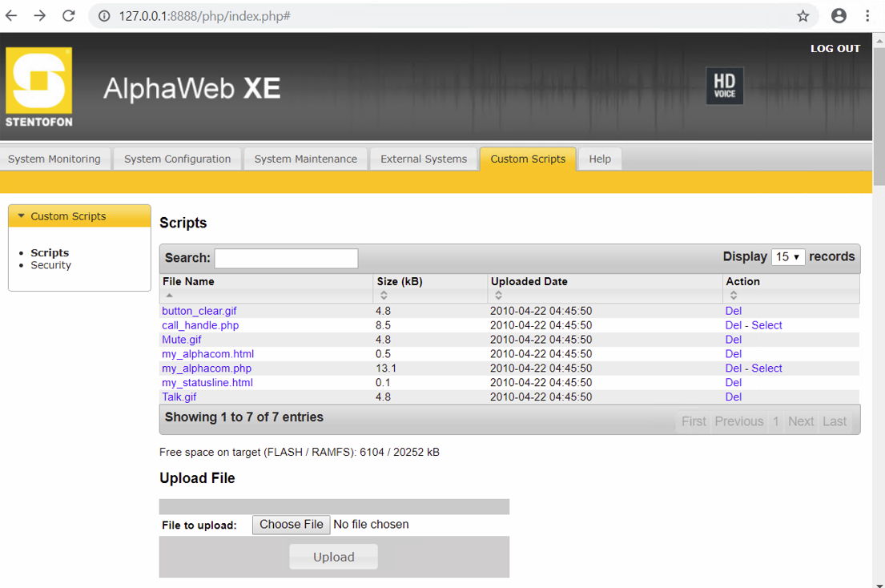Click the Free space on target text

300,452
